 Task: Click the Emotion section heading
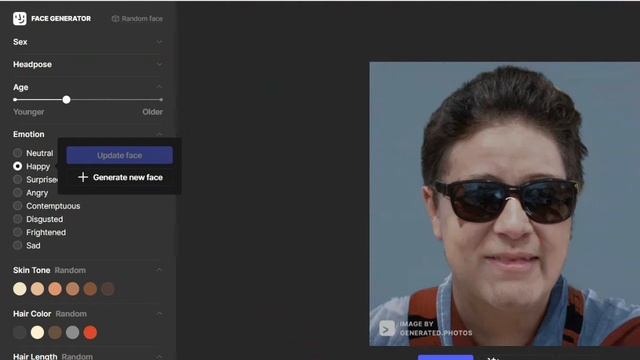29,134
